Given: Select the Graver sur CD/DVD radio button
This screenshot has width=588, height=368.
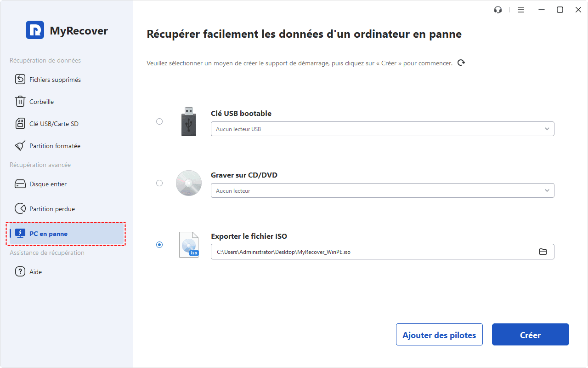Looking at the screenshot, I should (159, 183).
